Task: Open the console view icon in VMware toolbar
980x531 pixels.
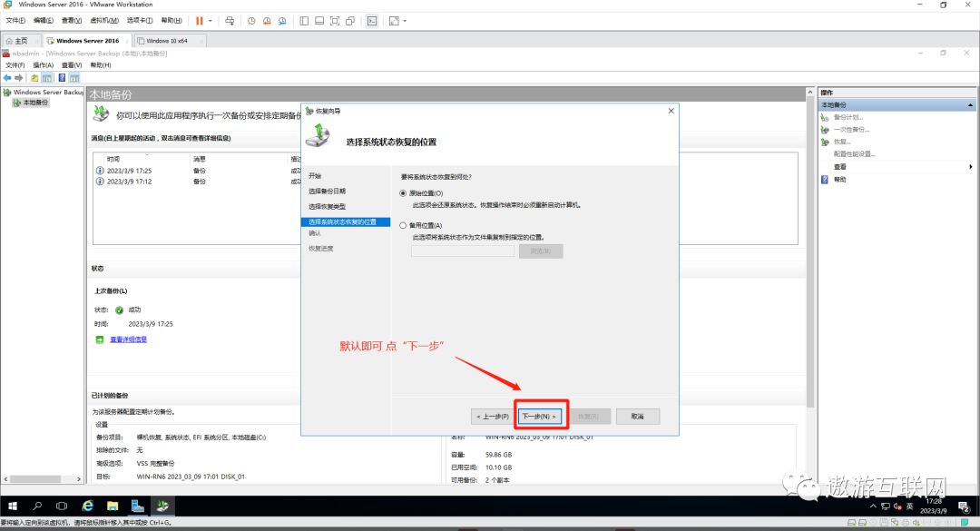Action: coord(372,21)
